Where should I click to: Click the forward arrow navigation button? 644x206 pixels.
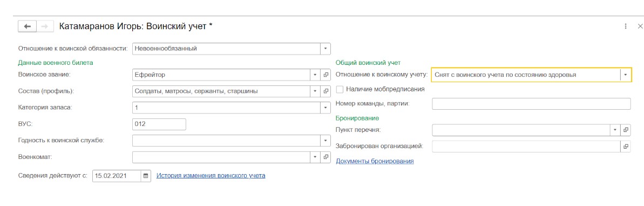[45, 26]
